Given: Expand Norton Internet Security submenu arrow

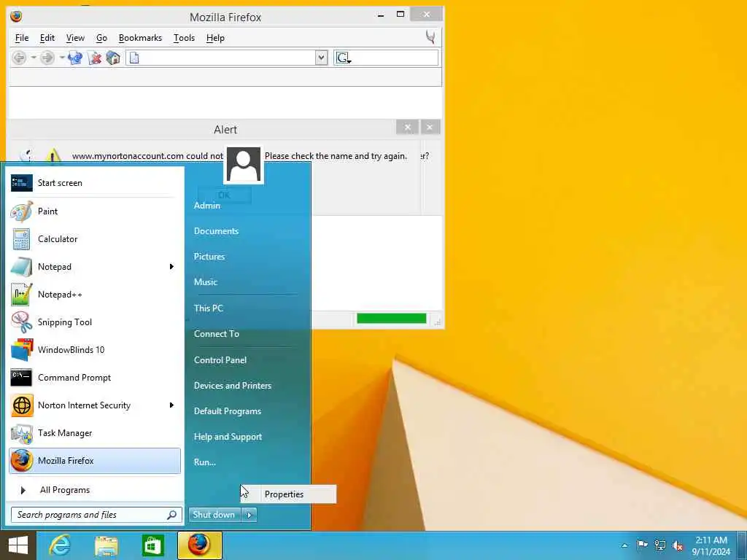Looking at the screenshot, I should pyautogui.click(x=171, y=405).
